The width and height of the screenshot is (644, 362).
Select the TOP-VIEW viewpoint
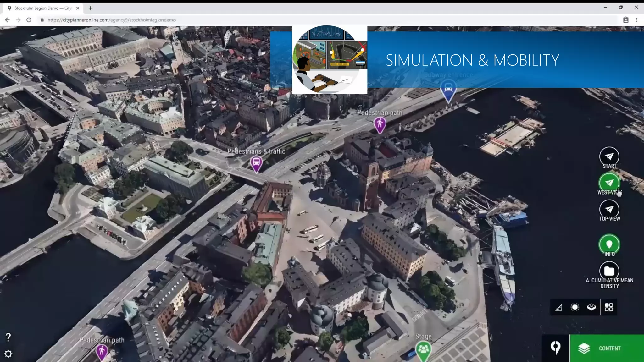click(609, 209)
